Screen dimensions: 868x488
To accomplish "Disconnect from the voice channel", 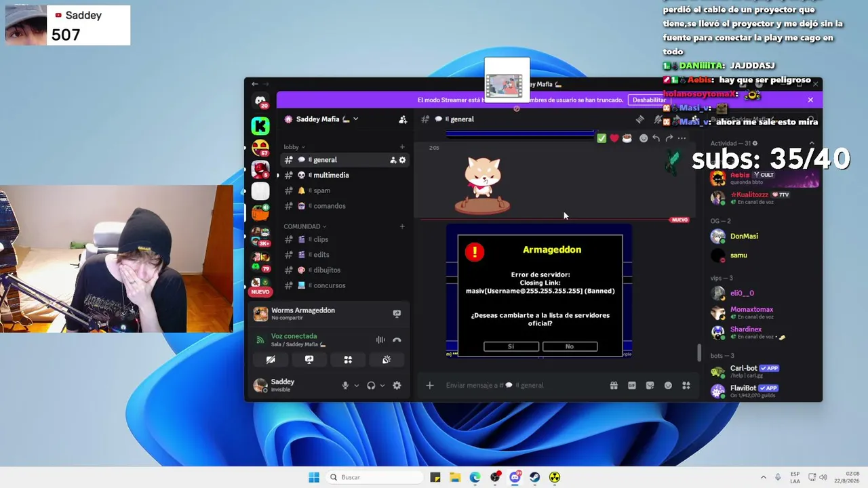I will [x=397, y=340].
